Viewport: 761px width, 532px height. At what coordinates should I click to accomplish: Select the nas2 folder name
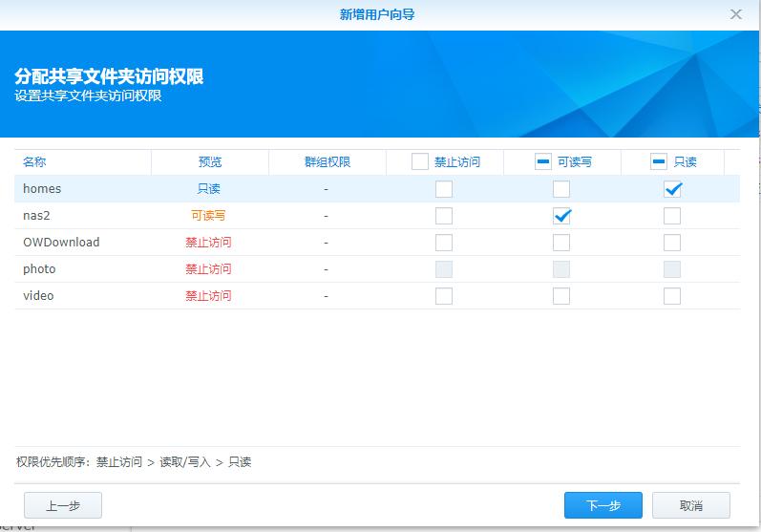[x=36, y=216]
